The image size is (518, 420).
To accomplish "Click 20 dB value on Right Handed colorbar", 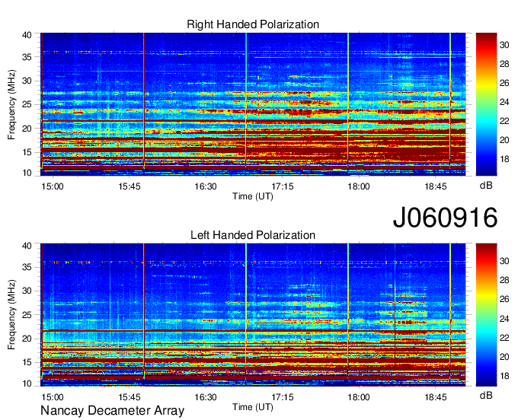I will click(504, 140).
